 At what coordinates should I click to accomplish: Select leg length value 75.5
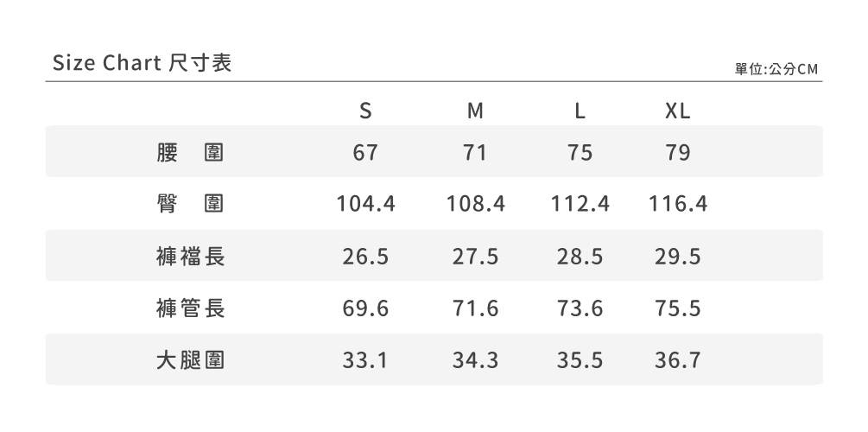click(678, 308)
